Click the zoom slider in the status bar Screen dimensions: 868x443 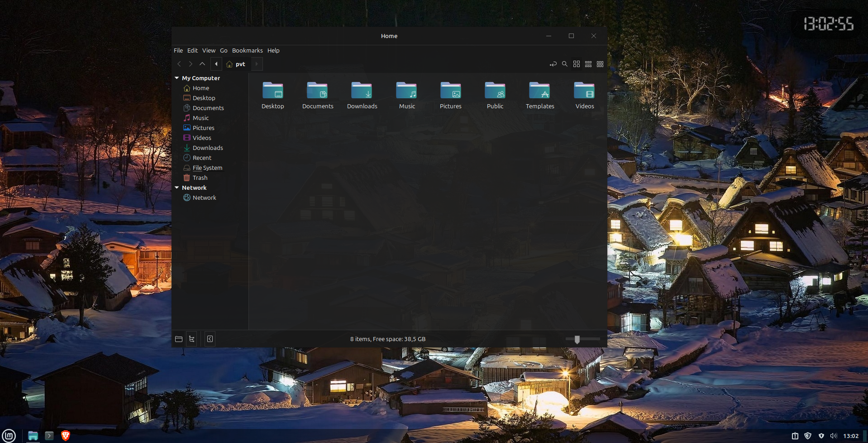click(x=583, y=339)
